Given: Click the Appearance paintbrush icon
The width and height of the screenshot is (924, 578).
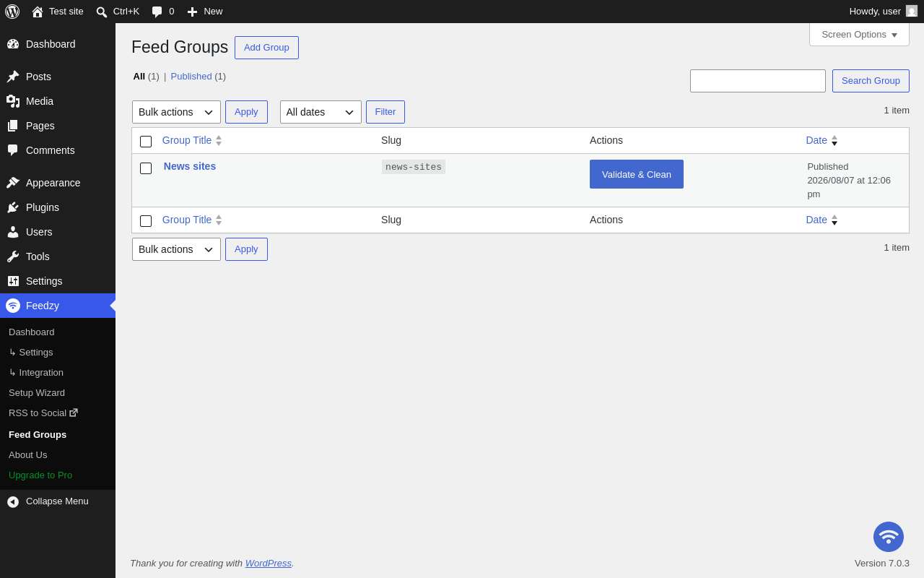Looking at the screenshot, I should pos(13,183).
